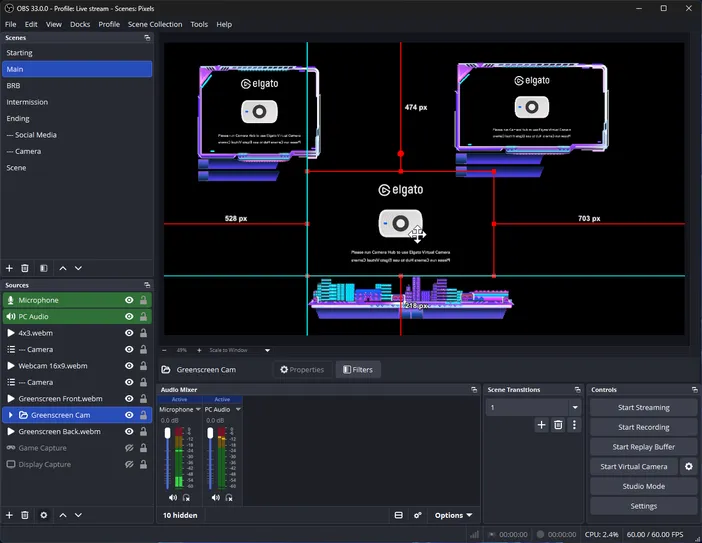Image resolution: width=702 pixels, height=543 pixels.
Task: Mute PC Audio speaker icon in mixer
Action: [216, 498]
